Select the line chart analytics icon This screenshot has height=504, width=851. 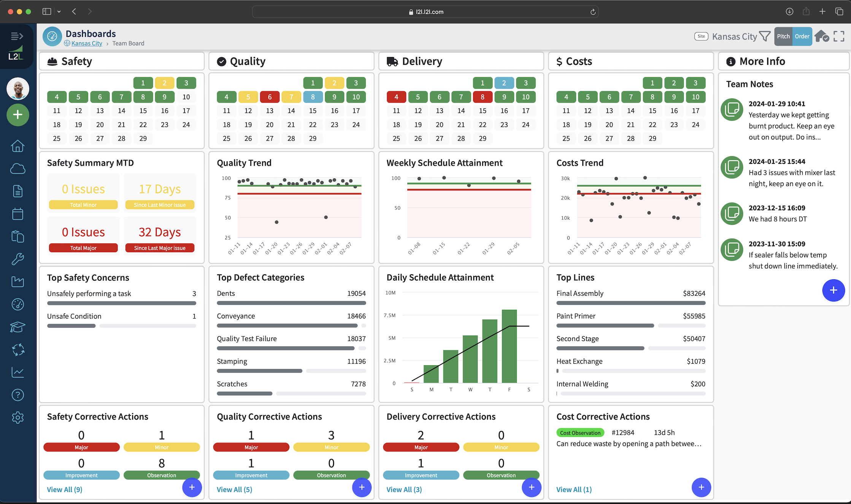point(17,372)
